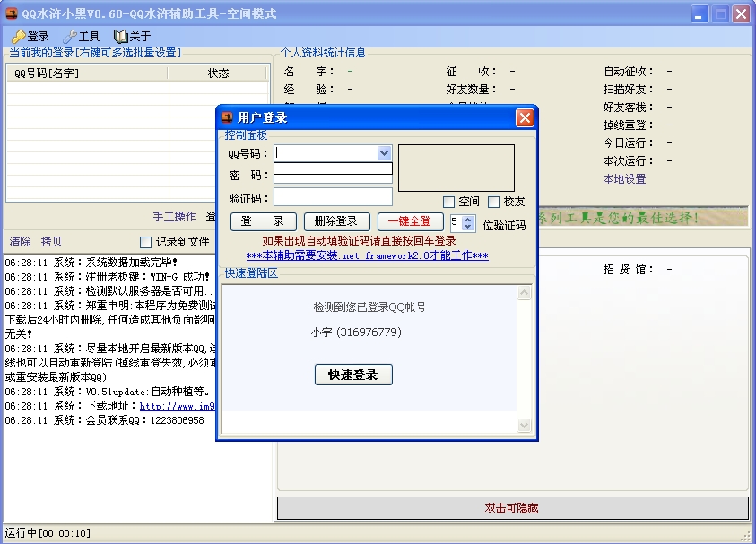
Task: Expand the QQ号码 dropdown arrow
Action: (384, 153)
